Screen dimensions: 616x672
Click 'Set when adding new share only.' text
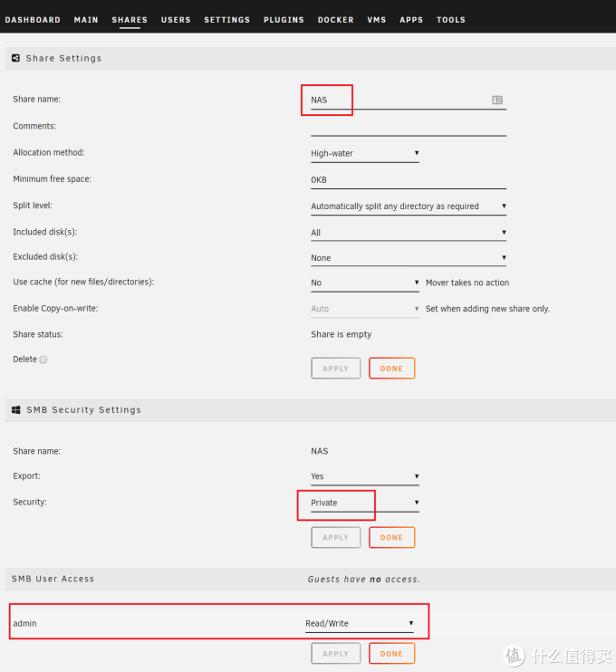tap(487, 309)
